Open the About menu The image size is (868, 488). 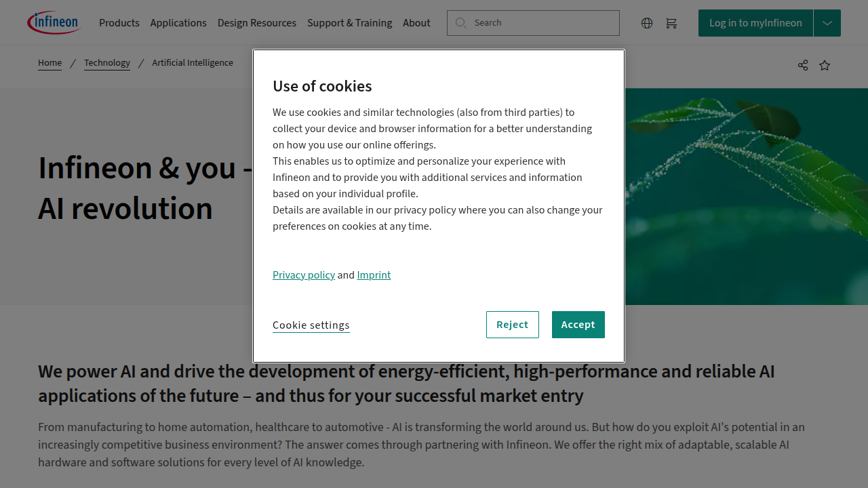(416, 23)
